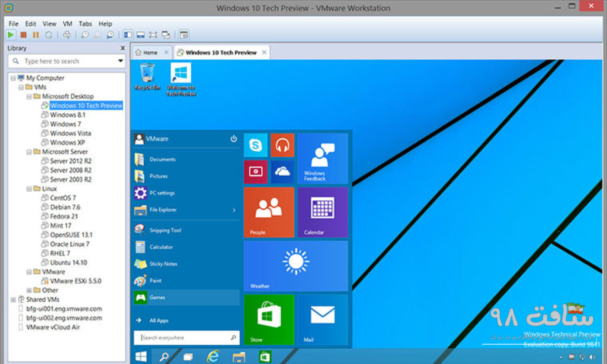Open the snapshot manager toolbar icon
The image size is (607, 364).
coord(110,35)
